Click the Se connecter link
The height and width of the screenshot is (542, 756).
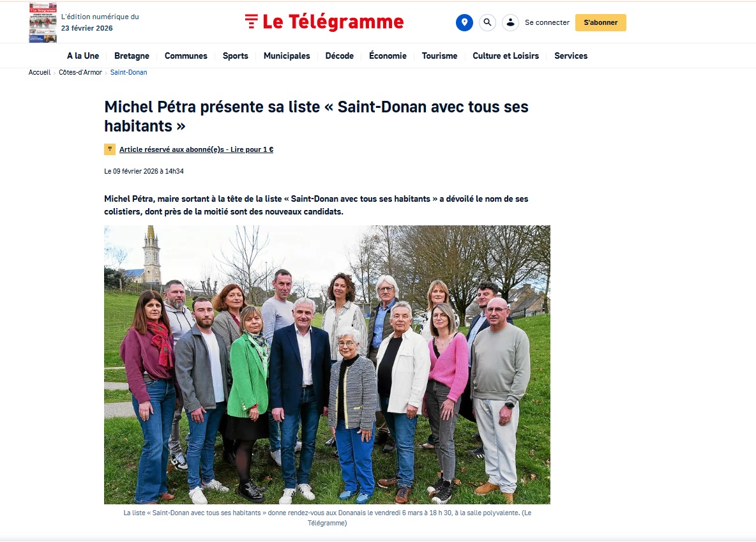click(x=547, y=23)
